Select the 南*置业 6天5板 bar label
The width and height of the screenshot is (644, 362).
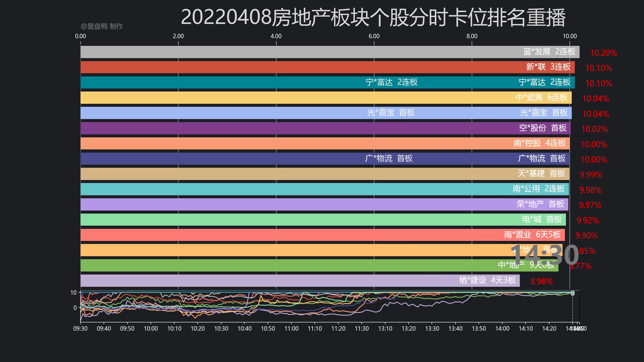532,234
